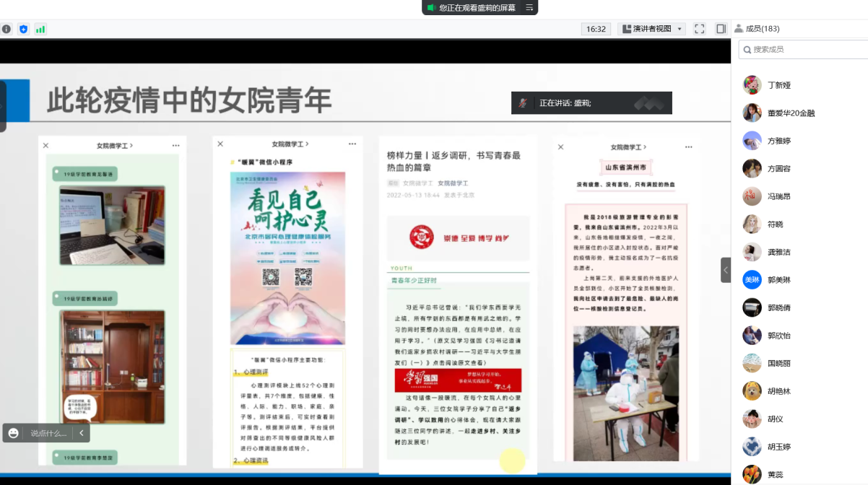The width and height of the screenshot is (868, 485).
Task: Open the meeting info icon
Action: pos(6,29)
